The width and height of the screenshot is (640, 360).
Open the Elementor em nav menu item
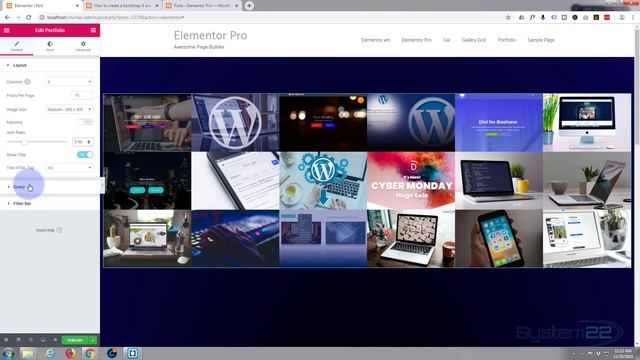pos(376,40)
